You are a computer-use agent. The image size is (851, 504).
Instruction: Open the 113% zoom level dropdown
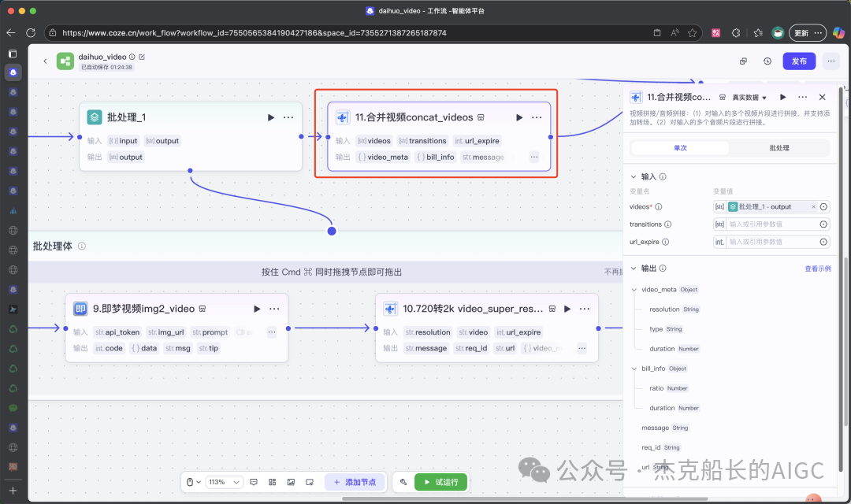coord(224,482)
